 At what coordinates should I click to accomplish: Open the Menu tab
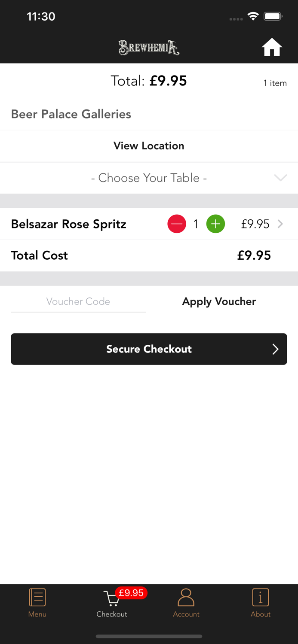point(37,603)
